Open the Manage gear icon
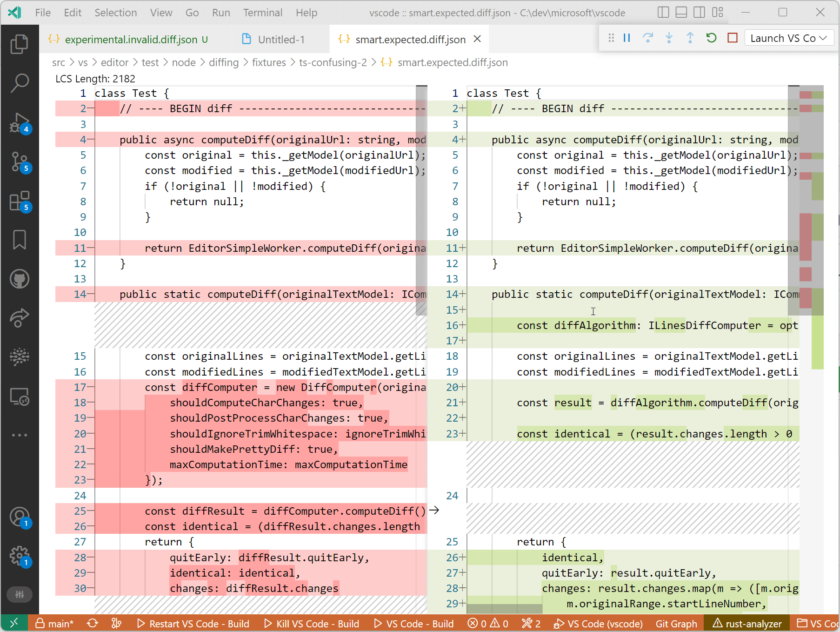The image size is (840, 632). tap(20, 556)
